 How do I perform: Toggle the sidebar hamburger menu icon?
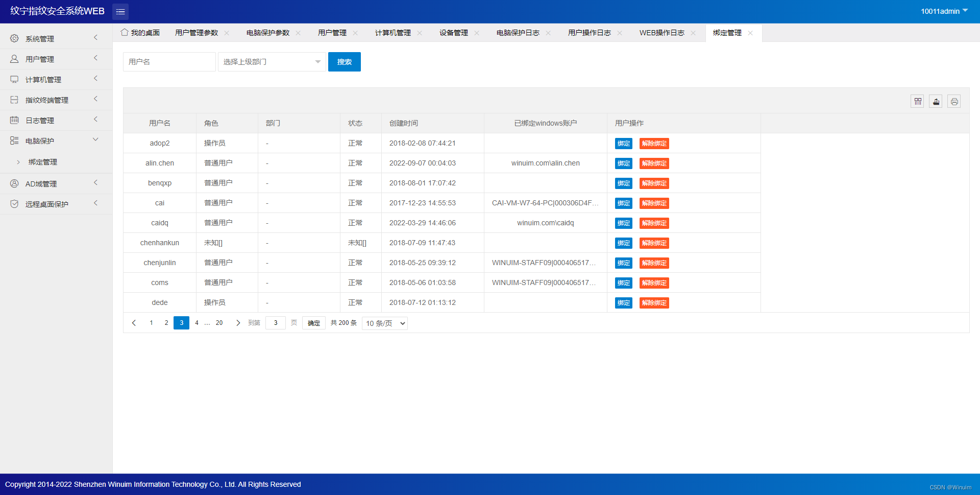point(120,11)
